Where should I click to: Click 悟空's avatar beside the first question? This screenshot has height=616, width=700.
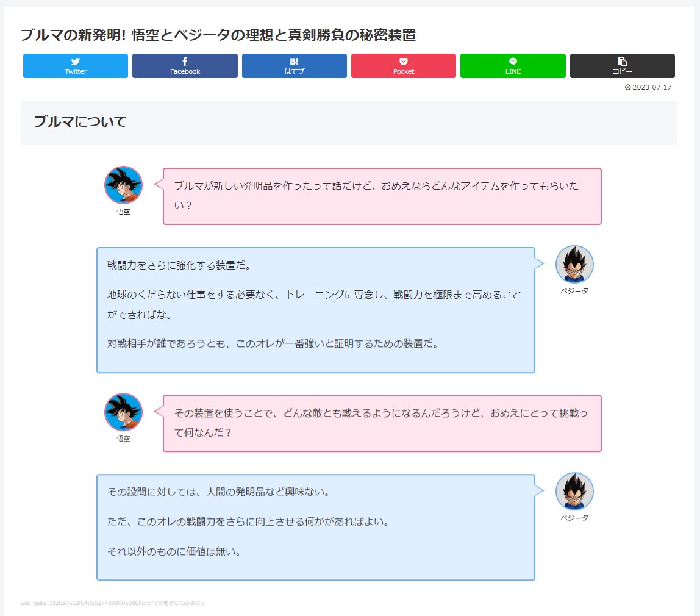pos(123,185)
